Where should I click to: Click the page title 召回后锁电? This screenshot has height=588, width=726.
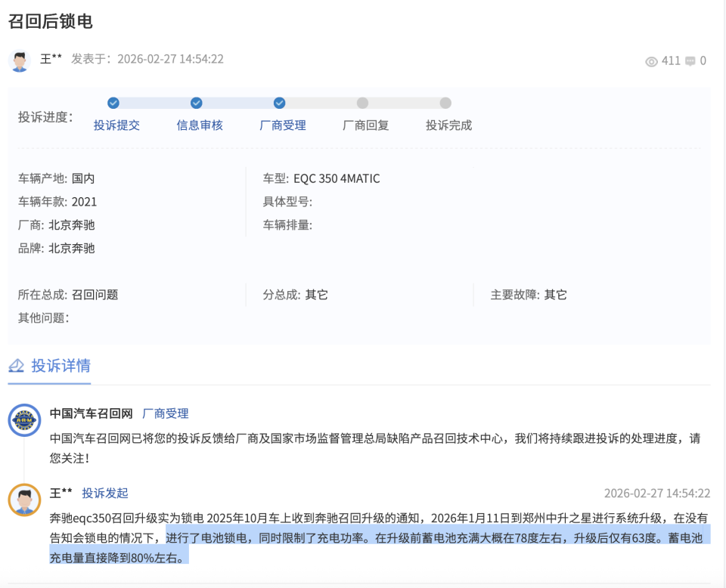[x=51, y=21]
